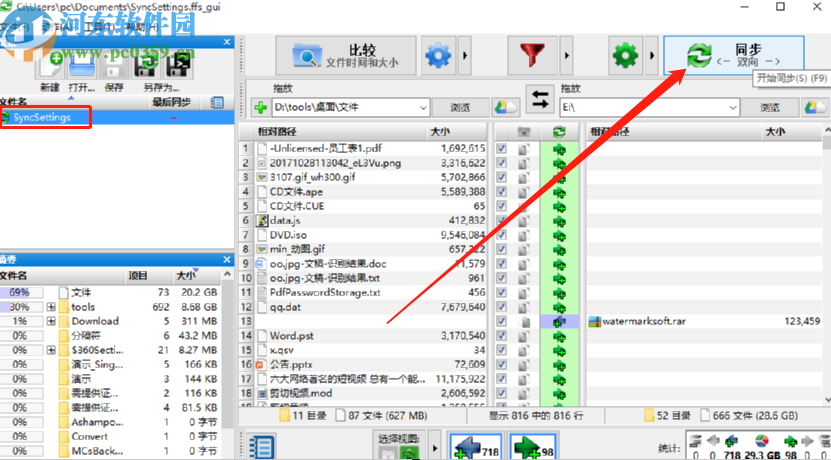Screen dimensions: 831x460
Task: Click the category icon of the DVD.iso row
Action: coord(524,235)
